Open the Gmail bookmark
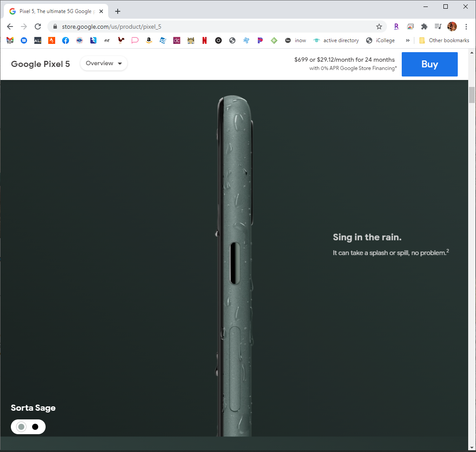476x452 pixels. point(10,40)
